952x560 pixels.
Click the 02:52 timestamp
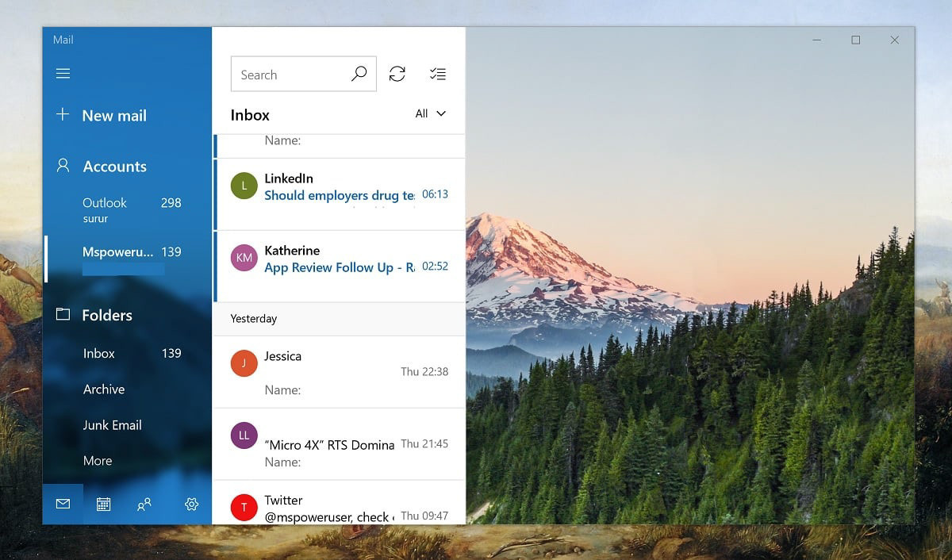435,267
